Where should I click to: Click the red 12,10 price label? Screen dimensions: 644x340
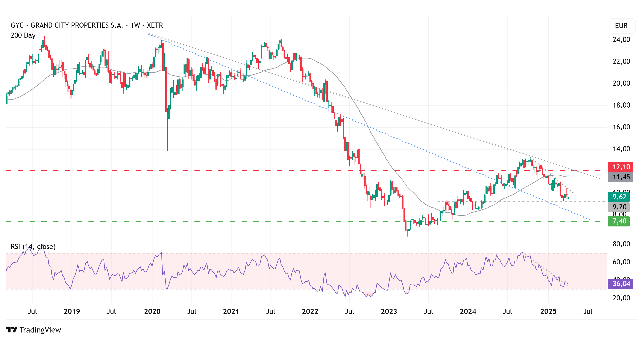click(x=620, y=167)
